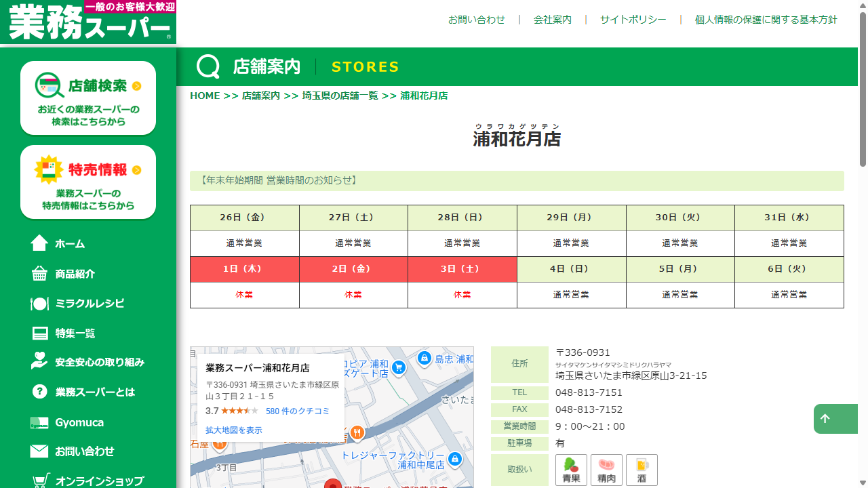This screenshot has width=868, height=488.
Task: Open the 特集一覧 features list icon
Action: [x=39, y=333]
